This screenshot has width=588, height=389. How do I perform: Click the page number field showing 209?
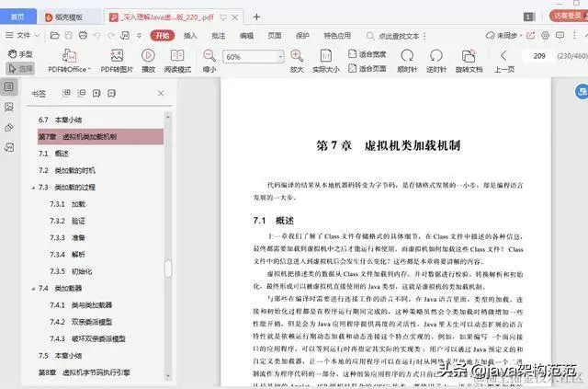click(x=539, y=56)
